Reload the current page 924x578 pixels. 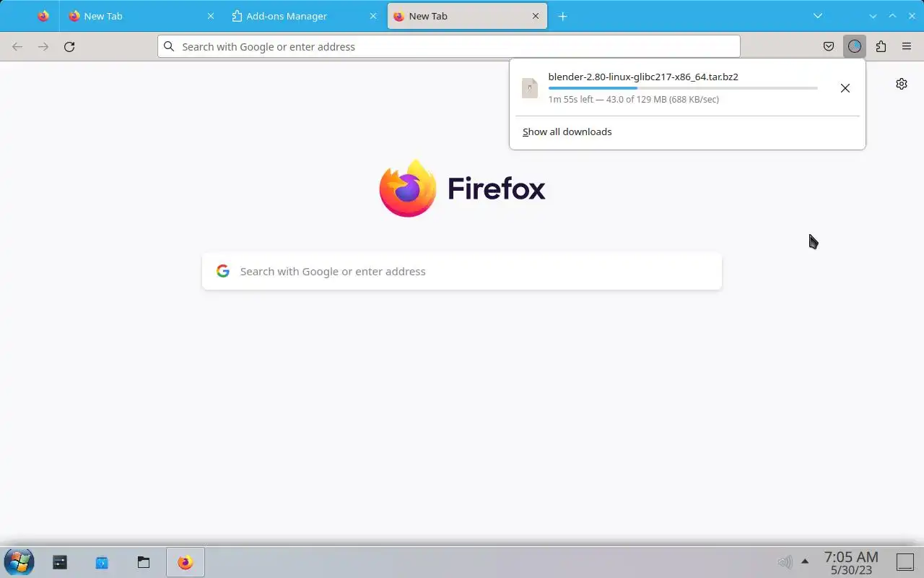tap(69, 46)
